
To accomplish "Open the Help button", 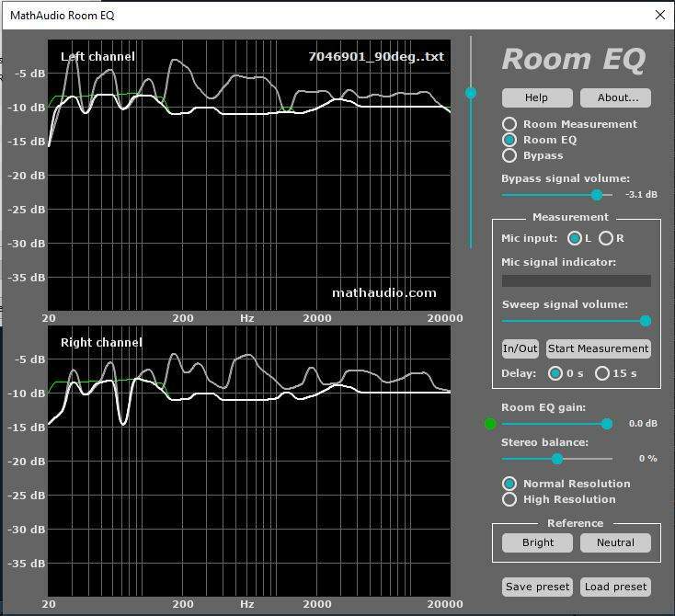I will (537, 97).
